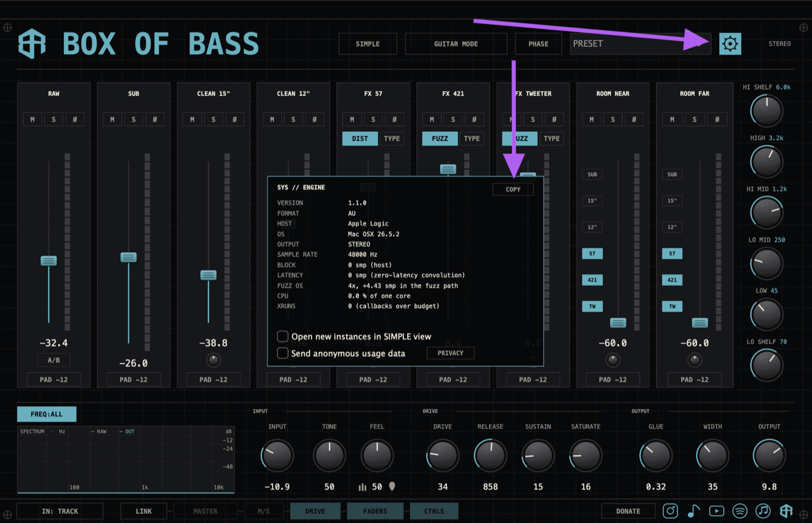Invert phase Ø on FX 421 channel
The height and width of the screenshot is (523, 812).
tap(474, 120)
